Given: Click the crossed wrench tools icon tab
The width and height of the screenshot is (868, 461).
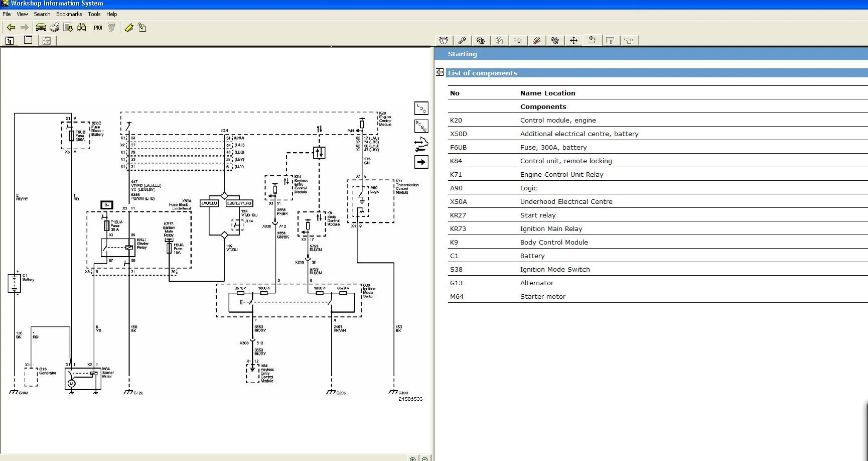Looking at the screenshot, I should pyautogui.click(x=555, y=41).
